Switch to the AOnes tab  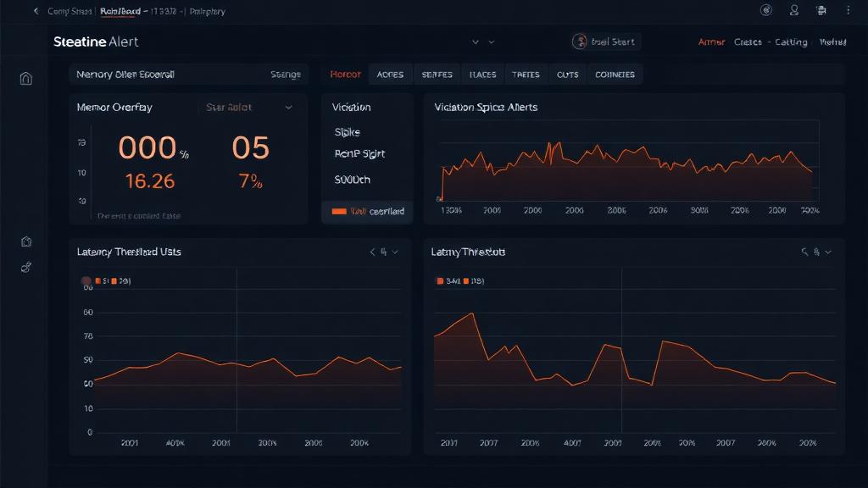click(x=390, y=74)
